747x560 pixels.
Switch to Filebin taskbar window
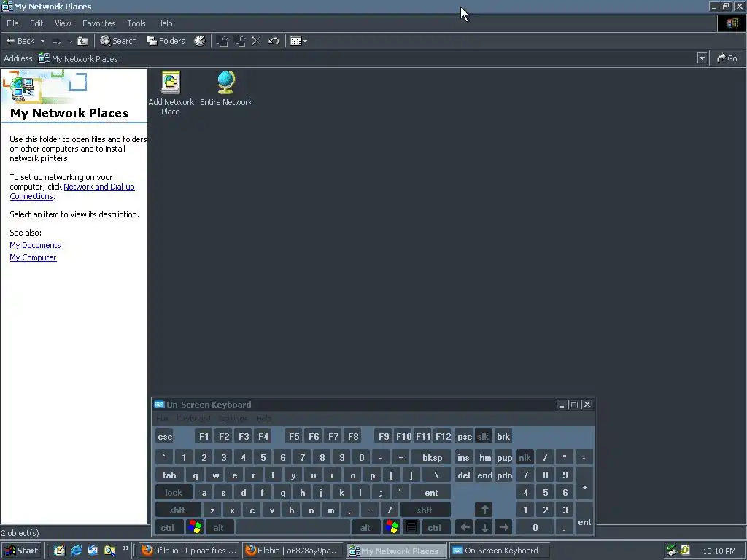[x=293, y=551]
